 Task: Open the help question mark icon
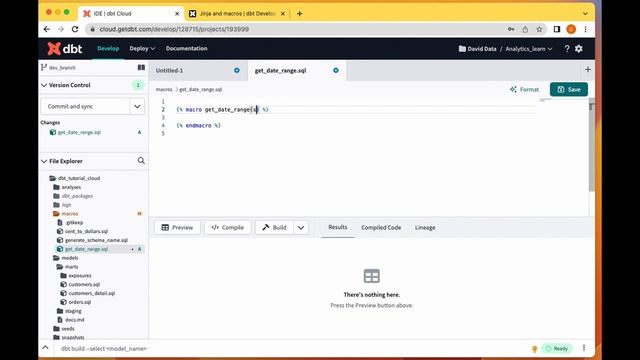567,49
